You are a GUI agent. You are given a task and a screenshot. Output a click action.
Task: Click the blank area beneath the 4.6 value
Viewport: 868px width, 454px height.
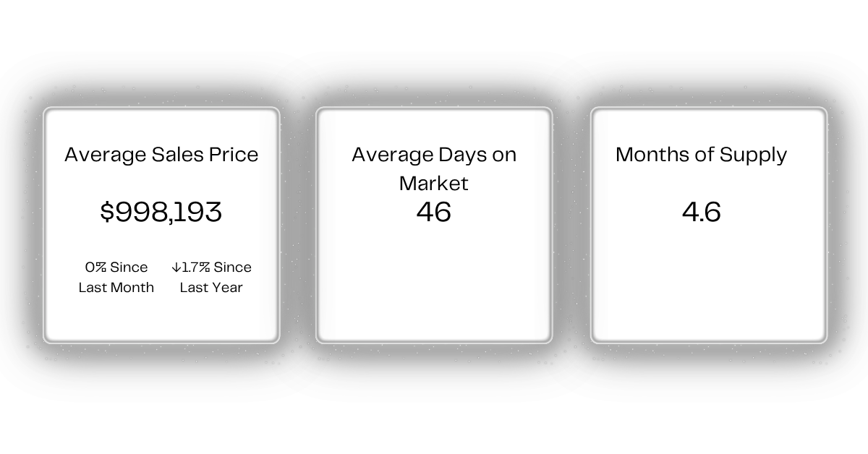tap(708, 282)
